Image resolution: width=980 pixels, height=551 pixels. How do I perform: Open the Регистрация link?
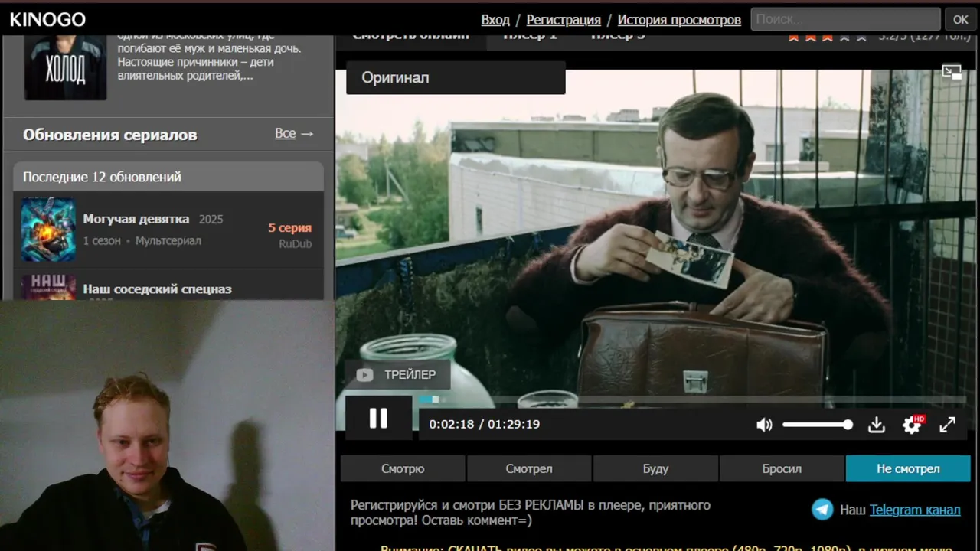(563, 20)
